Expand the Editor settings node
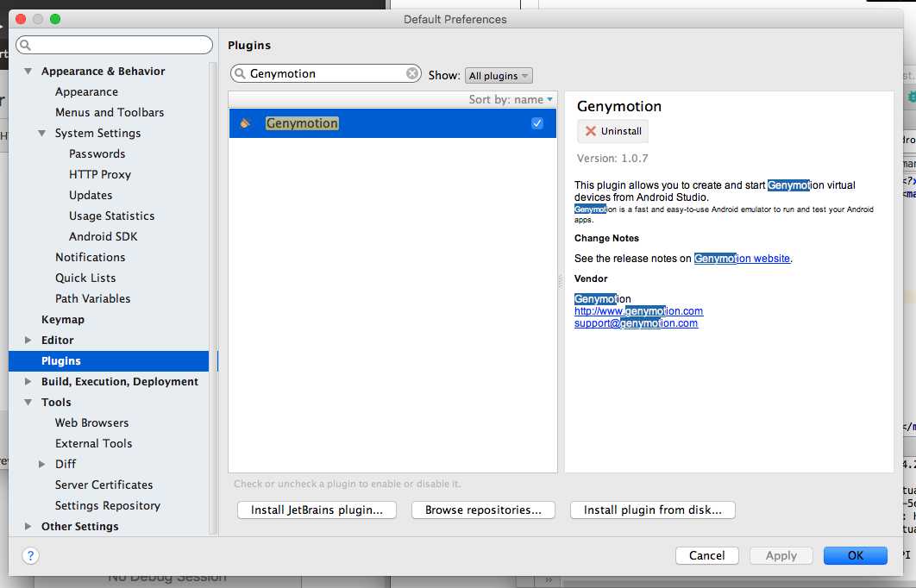916x588 pixels. [x=28, y=340]
